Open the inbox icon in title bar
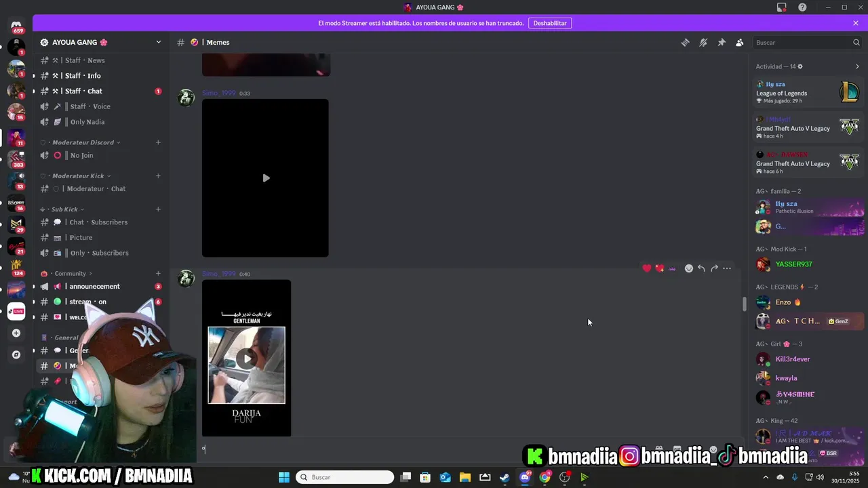 coord(782,7)
